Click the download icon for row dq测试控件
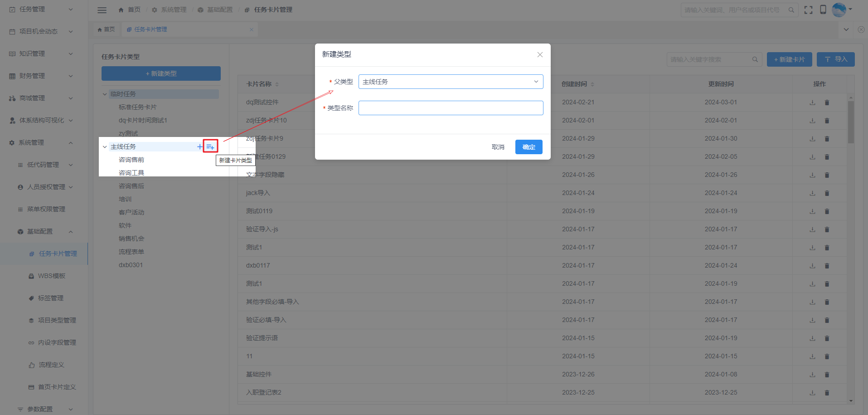 point(812,103)
